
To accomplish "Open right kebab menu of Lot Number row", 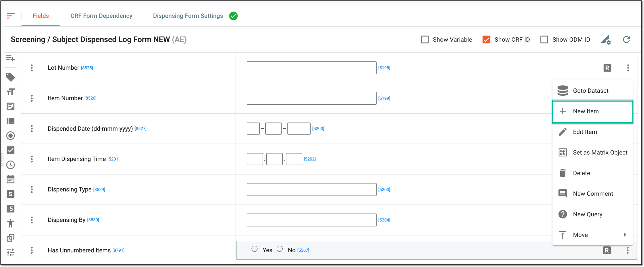I will point(628,68).
